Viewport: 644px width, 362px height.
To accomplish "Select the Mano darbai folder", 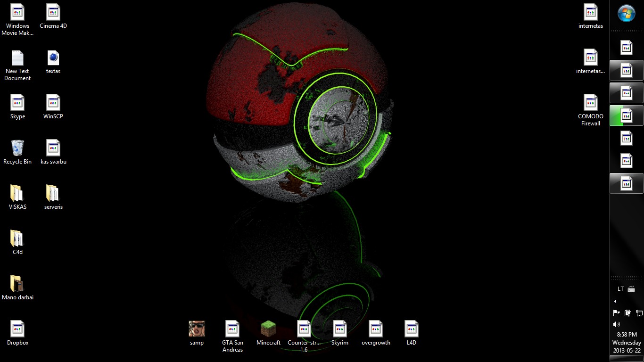I will (17, 288).
